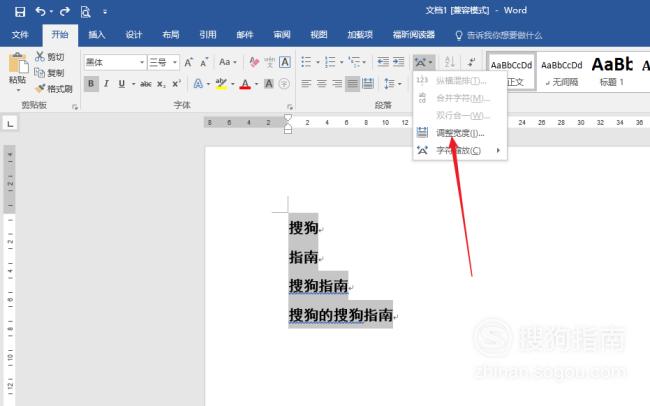Toggle show paragraph marks

pyautogui.click(x=471, y=62)
